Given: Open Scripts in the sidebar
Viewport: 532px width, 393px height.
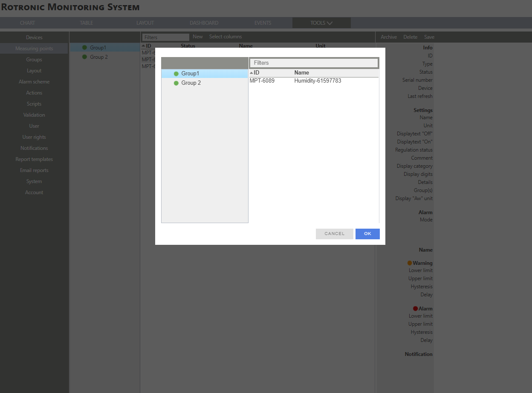Looking at the screenshot, I should 34,104.
